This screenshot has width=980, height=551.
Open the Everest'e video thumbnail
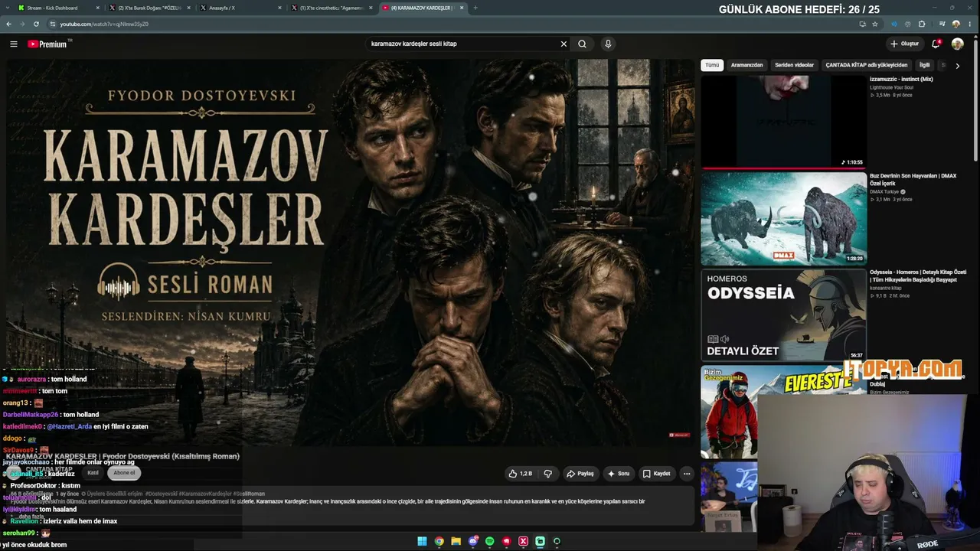point(783,411)
